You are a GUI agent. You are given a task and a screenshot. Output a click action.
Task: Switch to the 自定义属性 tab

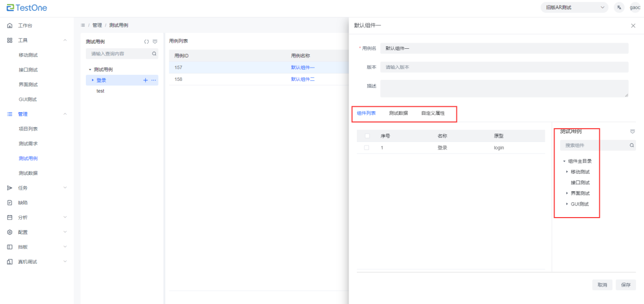point(433,113)
